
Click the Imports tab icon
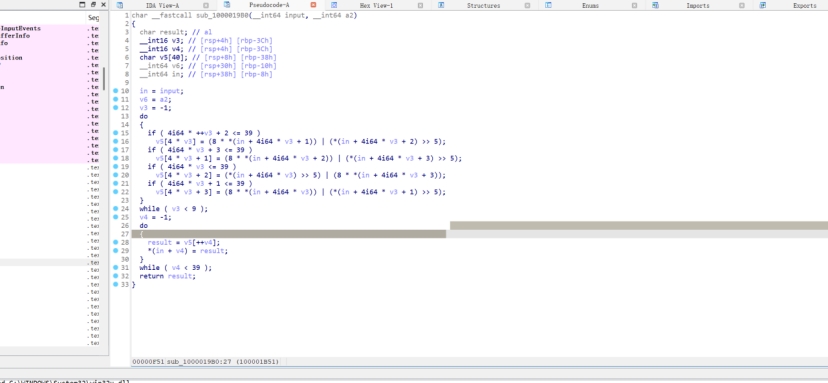tap(655, 5)
